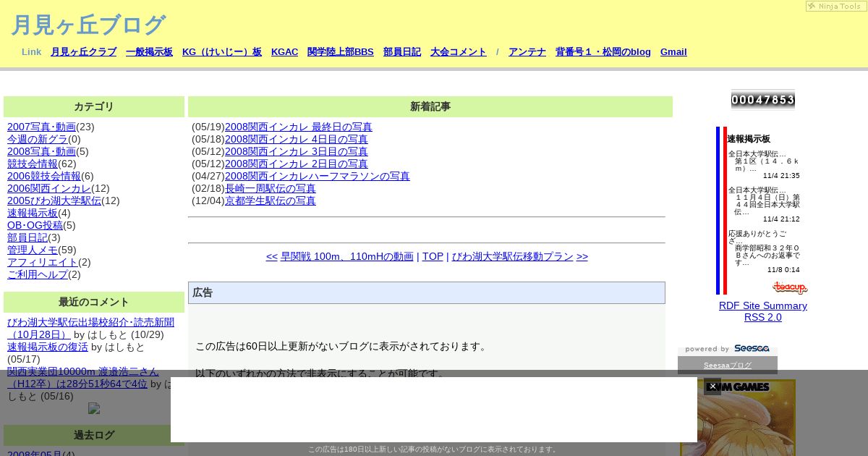Image resolution: width=868 pixels, height=456 pixels.
Task: Open the KGAC header link
Action: pyautogui.click(x=284, y=52)
